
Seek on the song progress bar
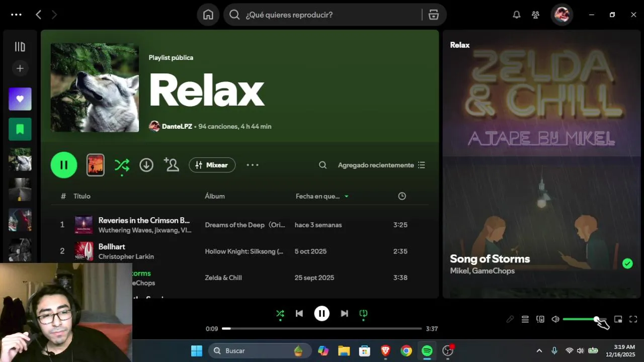click(322, 328)
